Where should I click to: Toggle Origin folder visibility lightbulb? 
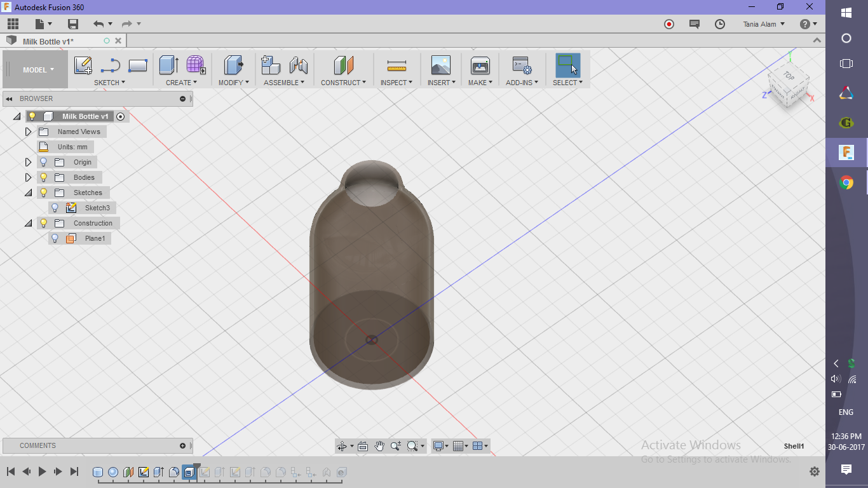44,162
